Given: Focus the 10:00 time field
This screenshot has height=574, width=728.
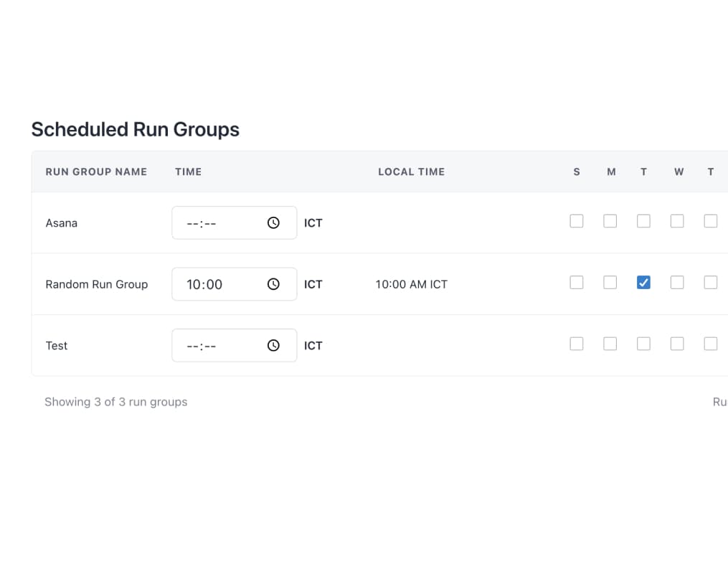Looking at the screenshot, I should point(234,284).
